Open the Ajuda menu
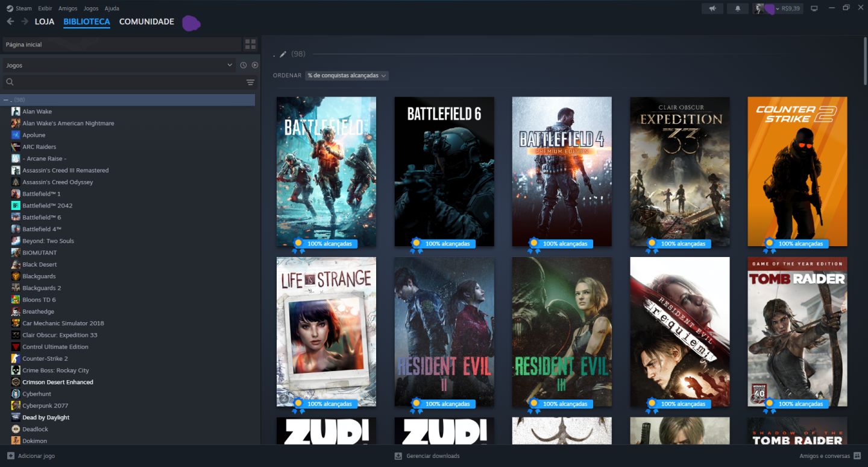 pos(112,8)
